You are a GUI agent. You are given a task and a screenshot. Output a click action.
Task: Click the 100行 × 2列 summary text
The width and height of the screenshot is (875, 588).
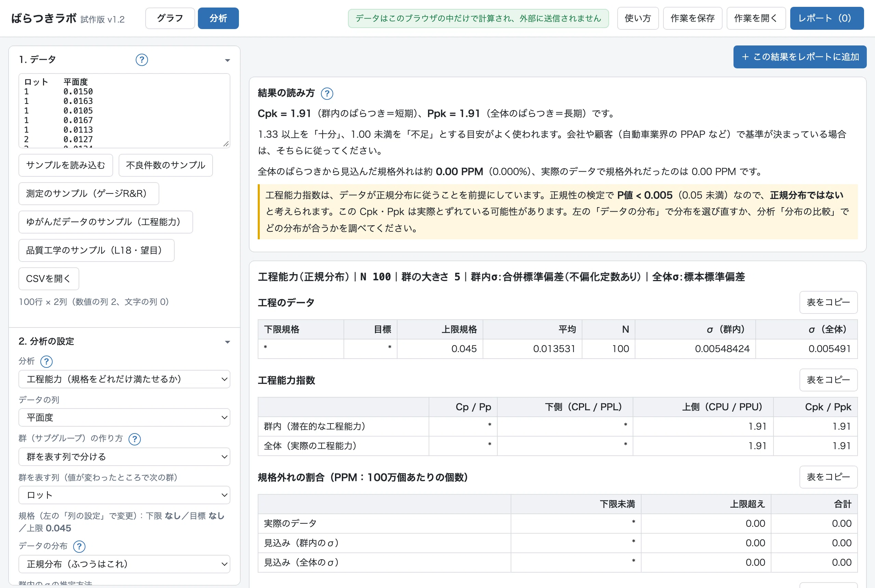[94, 302]
